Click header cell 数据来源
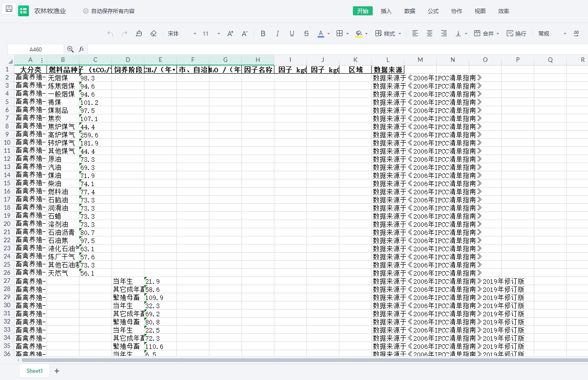 388,70
